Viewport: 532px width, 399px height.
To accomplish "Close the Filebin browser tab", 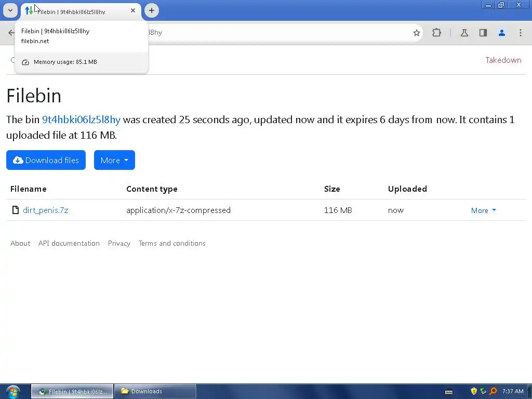I will point(133,10).
